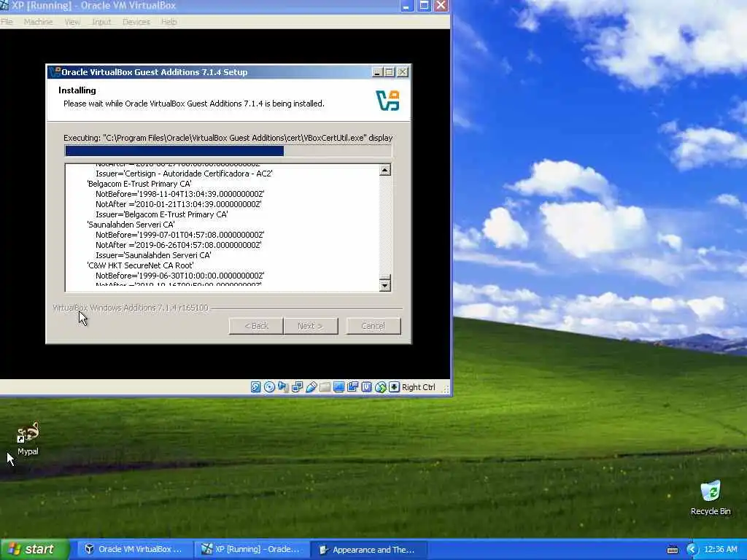Click the display monitor icon in VM status bar
The height and width of the screenshot is (560, 747).
click(x=338, y=387)
